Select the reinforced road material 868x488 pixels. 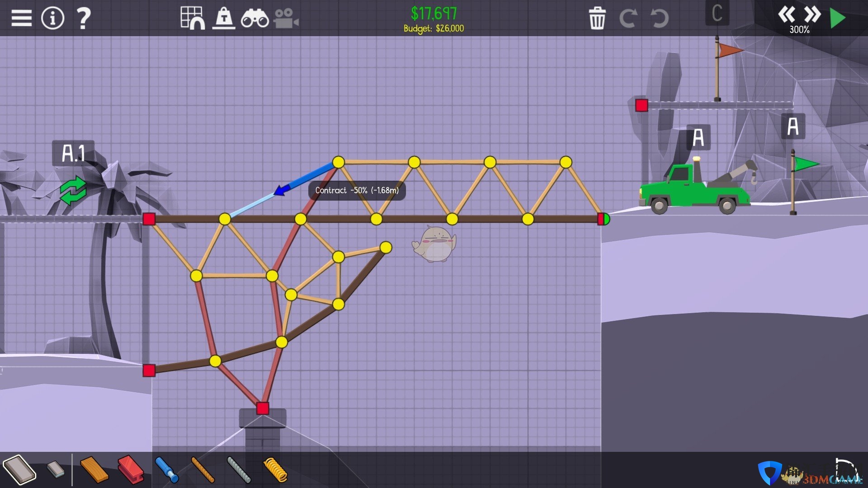[x=56, y=469]
